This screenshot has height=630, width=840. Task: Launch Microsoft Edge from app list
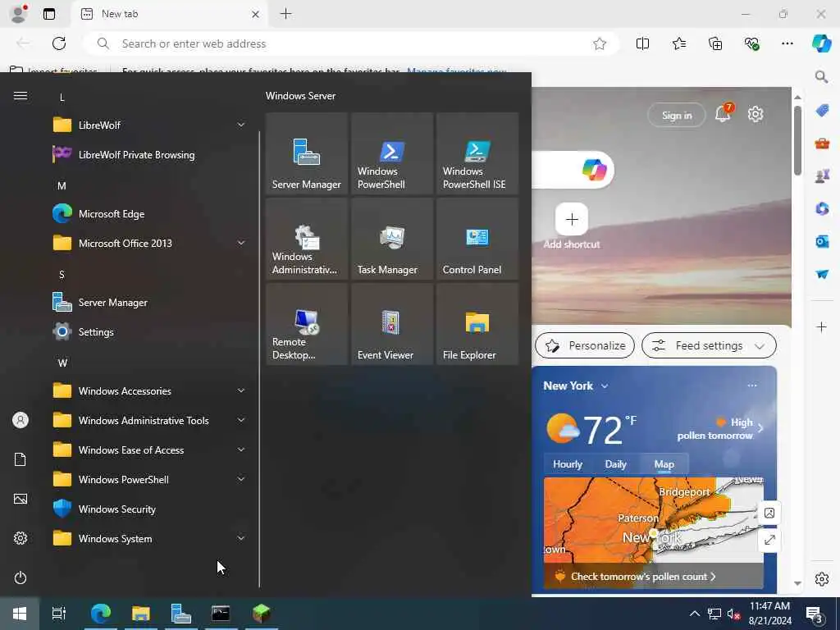coord(149,214)
